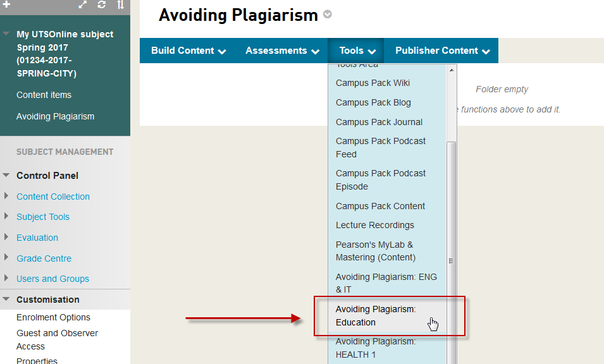Choose Campus Pack Wiki in Tools menu
The width and height of the screenshot is (604, 364).
point(373,83)
